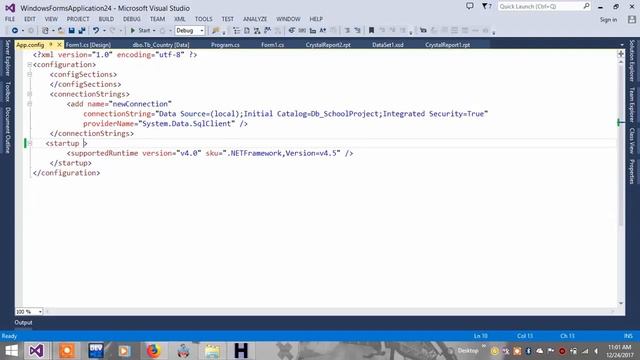Click the Sign in link
640x360 pixels.
608,20
